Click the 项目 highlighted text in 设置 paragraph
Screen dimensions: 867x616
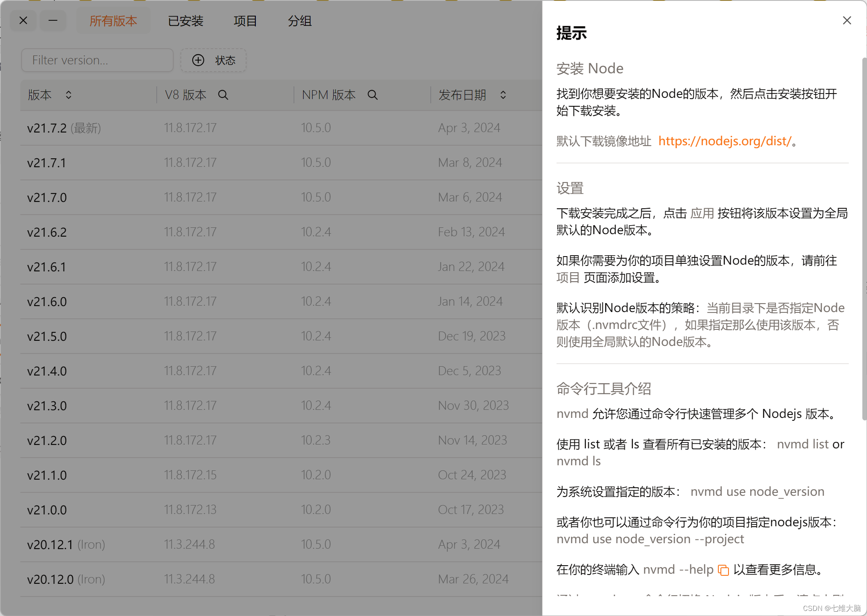[568, 277]
